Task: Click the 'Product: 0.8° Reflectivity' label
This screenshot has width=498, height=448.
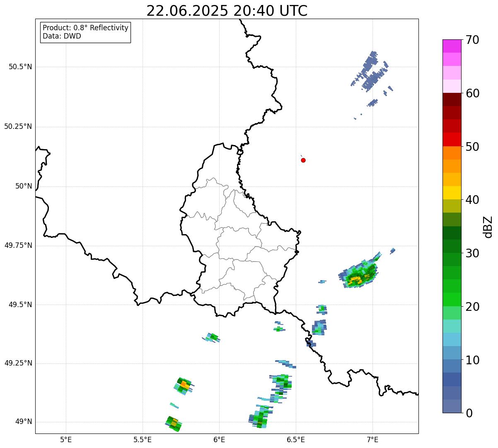Action: click(x=86, y=28)
